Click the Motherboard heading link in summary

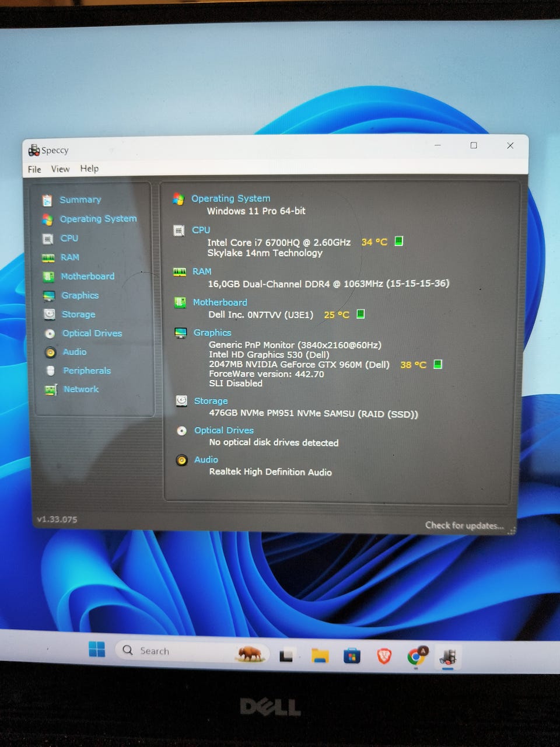click(x=220, y=302)
